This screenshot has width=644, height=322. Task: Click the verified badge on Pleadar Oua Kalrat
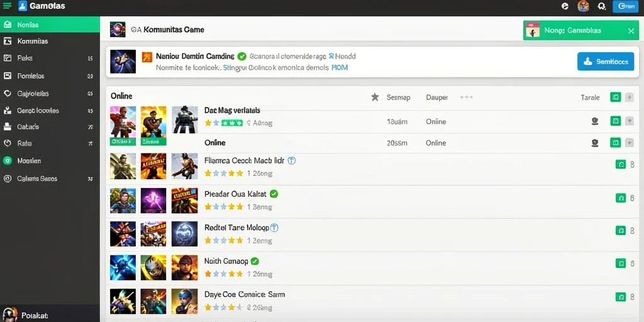click(x=274, y=194)
